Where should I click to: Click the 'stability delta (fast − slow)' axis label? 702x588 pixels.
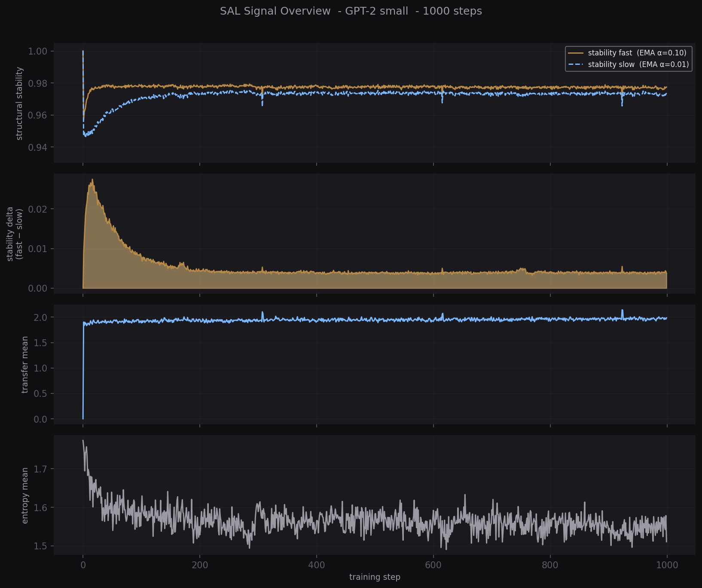coord(15,234)
